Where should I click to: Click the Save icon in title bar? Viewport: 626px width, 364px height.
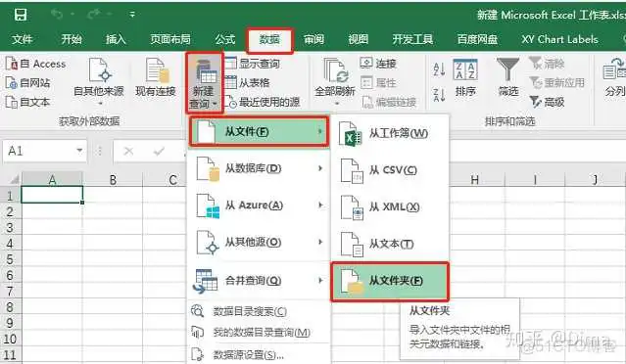pyautogui.click(x=21, y=15)
